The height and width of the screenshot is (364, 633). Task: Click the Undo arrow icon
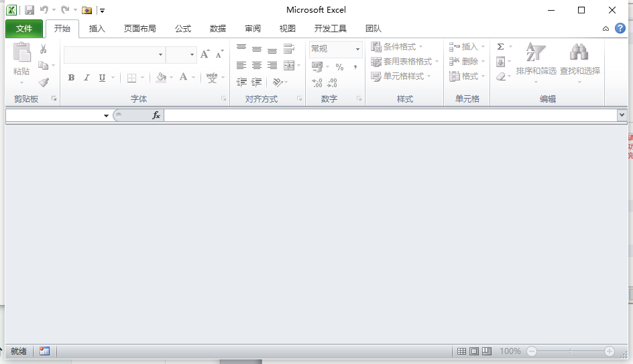click(x=44, y=9)
